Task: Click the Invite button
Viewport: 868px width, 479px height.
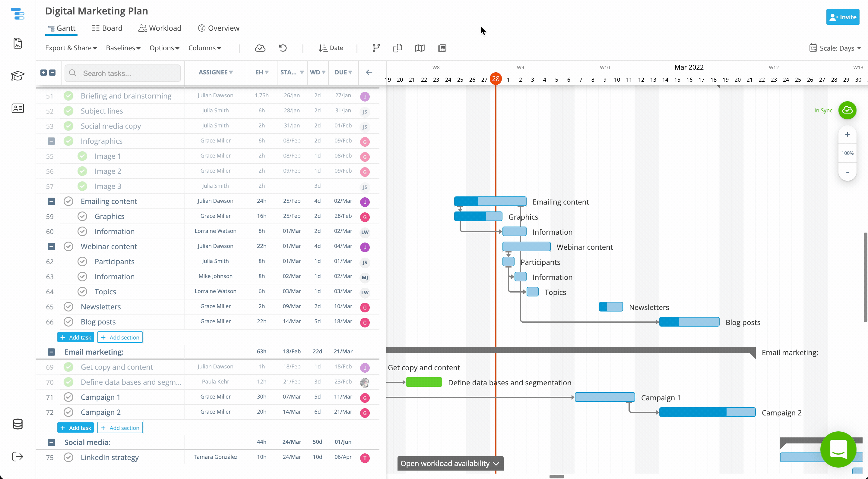Action: click(842, 17)
